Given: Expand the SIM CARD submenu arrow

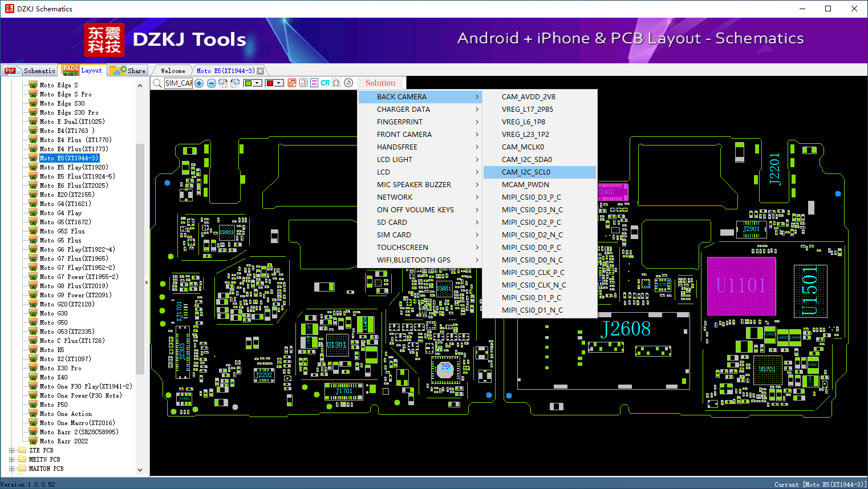Looking at the screenshot, I should tap(477, 235).
